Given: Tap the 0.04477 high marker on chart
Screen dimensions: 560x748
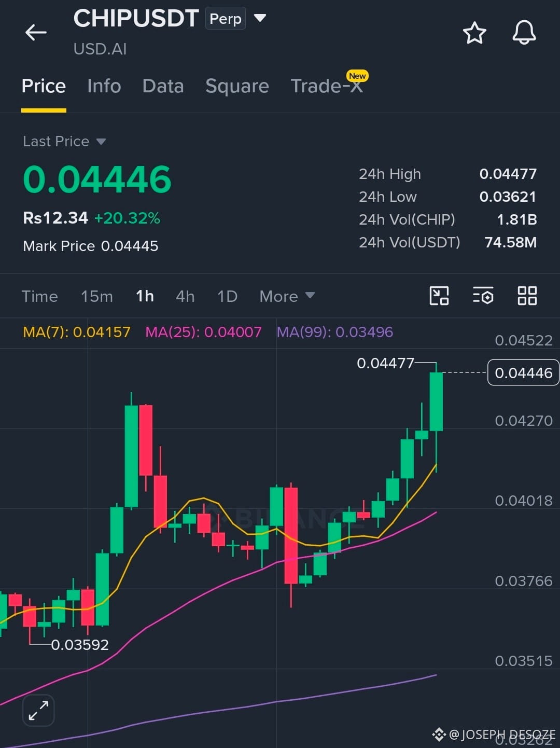Looking at the screenshot, I should tap(385, 363).
